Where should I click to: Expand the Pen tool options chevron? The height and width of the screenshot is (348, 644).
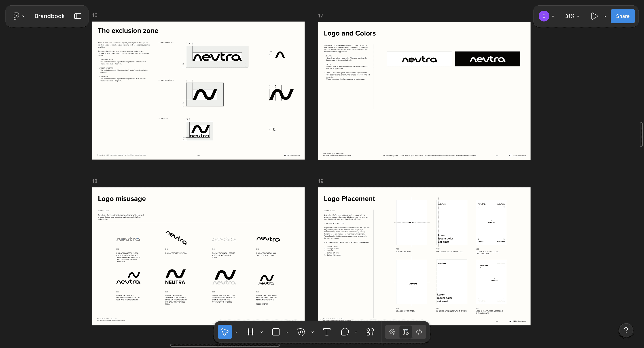pyautogui.click(x=313, y=332)
